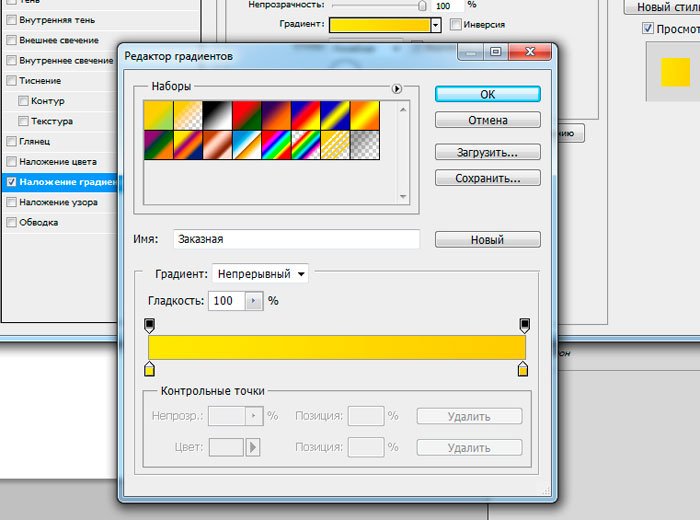Open the gradient picker dropdown arrow
This screenshot has height=520, width=700.
pos(435,24)
